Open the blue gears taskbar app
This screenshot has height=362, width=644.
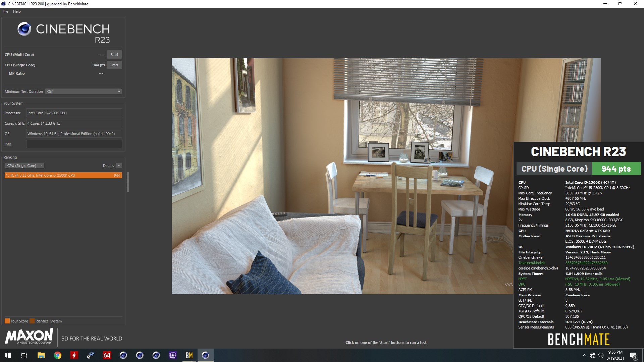tap(91, 355)
